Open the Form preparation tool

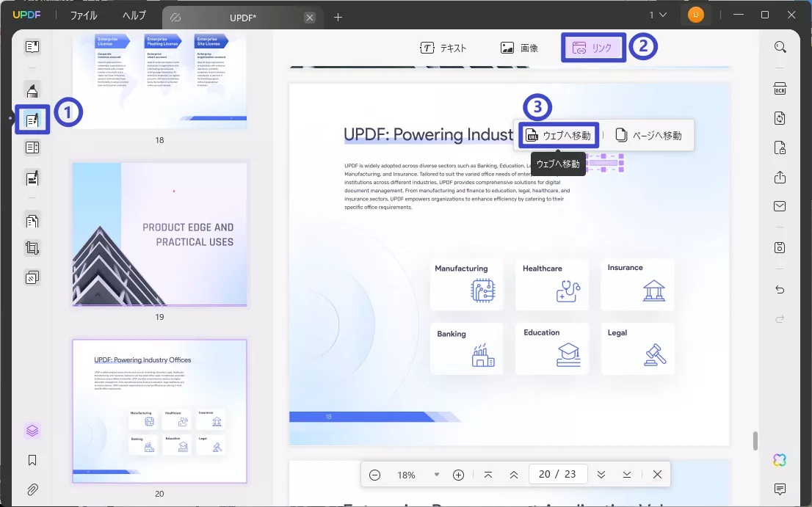32,147
